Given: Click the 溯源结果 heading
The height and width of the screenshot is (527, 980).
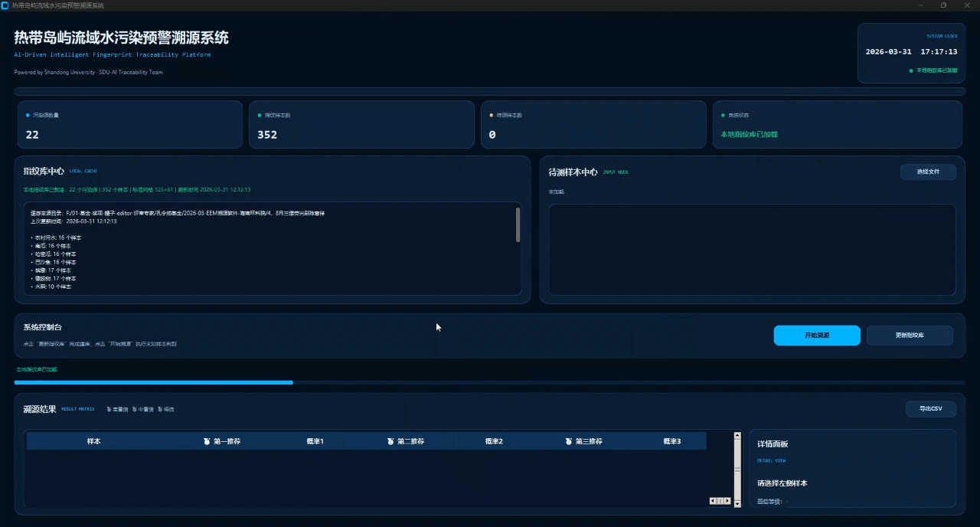Looking at the screenshot, I should pyautogui.click(x=40, y=409).
